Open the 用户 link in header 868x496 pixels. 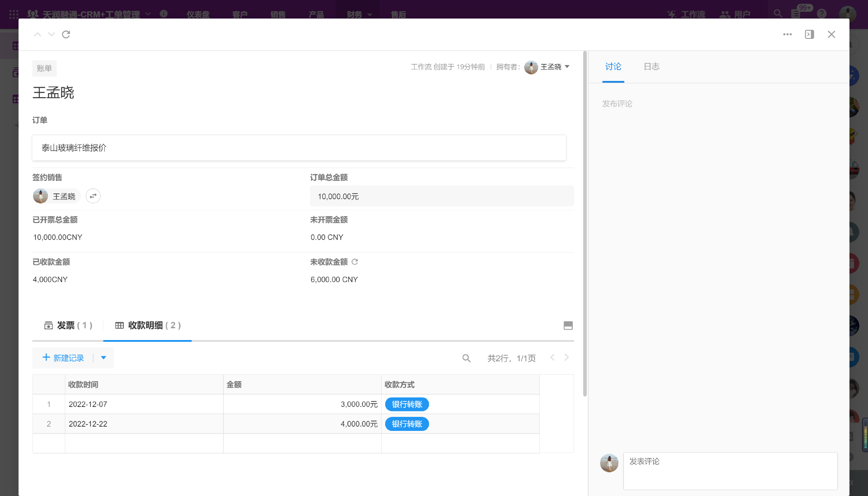(x=735, y=14)
